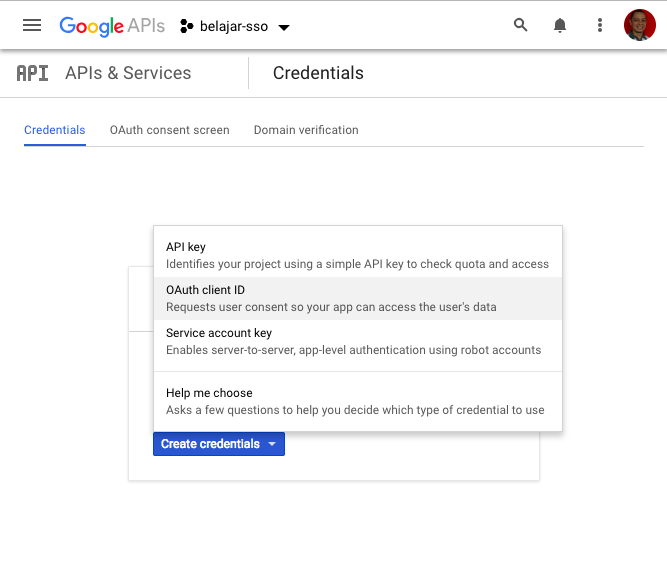Click the APIs & Services heading
This screenshot has width=667, height=568.
(128, 73)
